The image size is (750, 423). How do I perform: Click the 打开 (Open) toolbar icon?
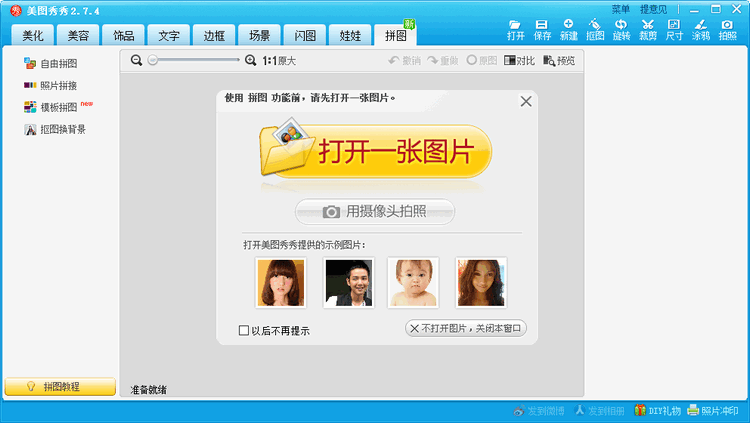click(x=515, y=28)
